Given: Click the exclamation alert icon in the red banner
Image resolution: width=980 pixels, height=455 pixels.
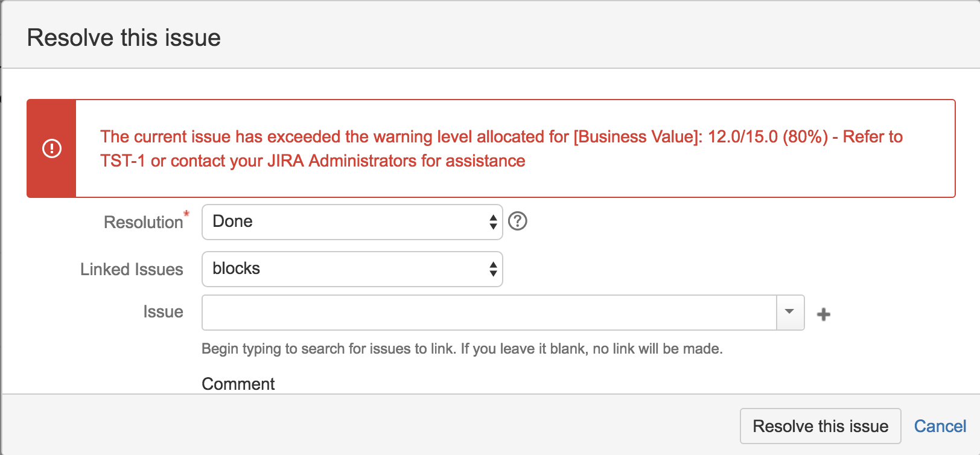Looking at the screenshot, I should click(52, 148).
